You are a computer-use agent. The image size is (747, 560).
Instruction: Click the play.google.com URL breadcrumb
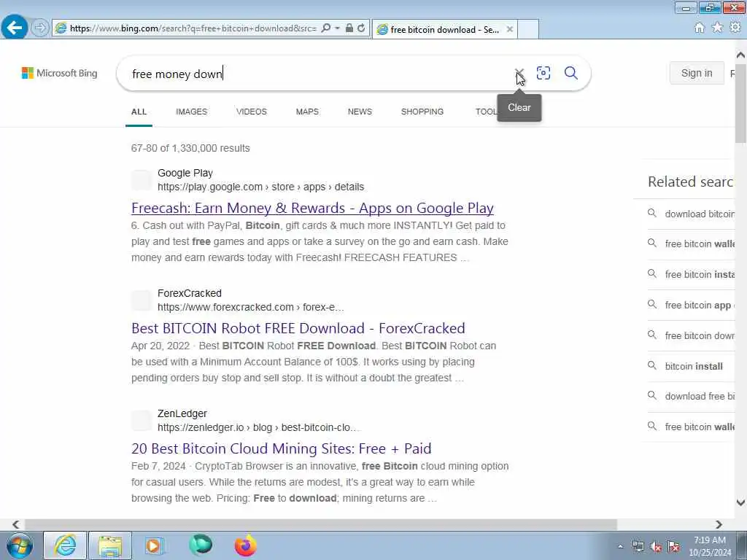pyautogui.click(x=260, y=187)
